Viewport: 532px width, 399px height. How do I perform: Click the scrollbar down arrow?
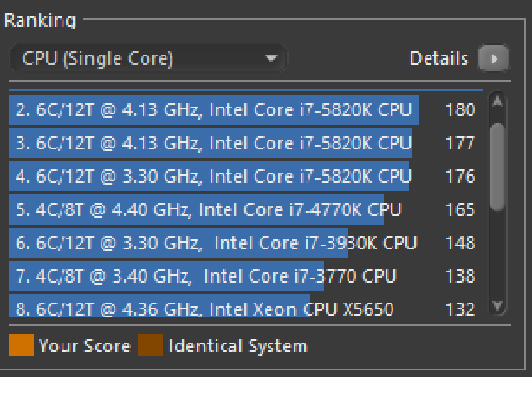[497, 306]
